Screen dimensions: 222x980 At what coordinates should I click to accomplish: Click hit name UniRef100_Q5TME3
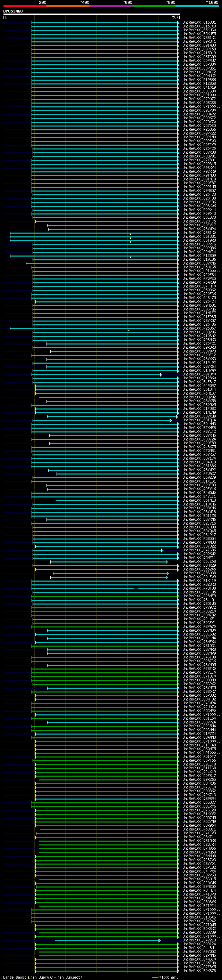tap(199, 500)
